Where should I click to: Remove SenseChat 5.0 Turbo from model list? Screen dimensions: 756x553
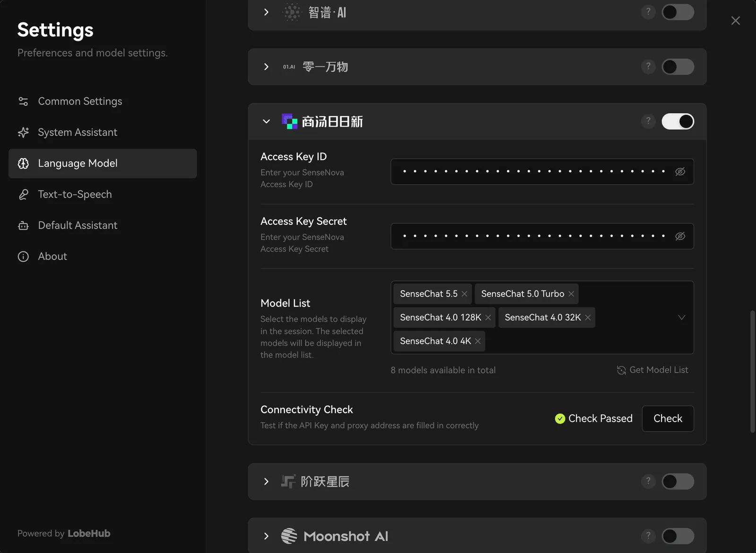coord(571,294)
